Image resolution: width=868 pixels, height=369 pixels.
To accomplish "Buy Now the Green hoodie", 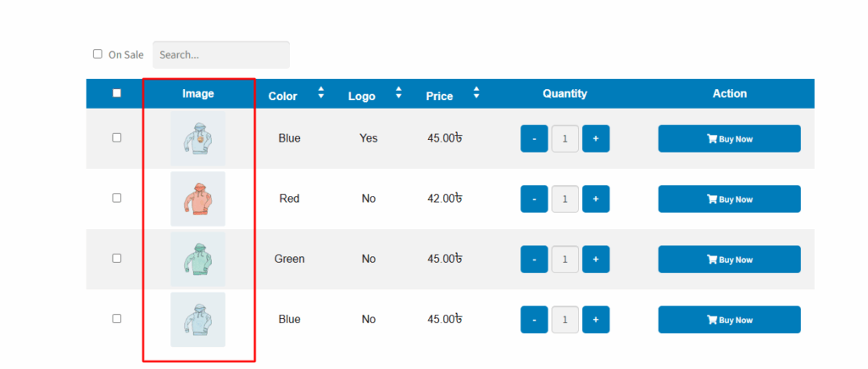I will [729, 260].
